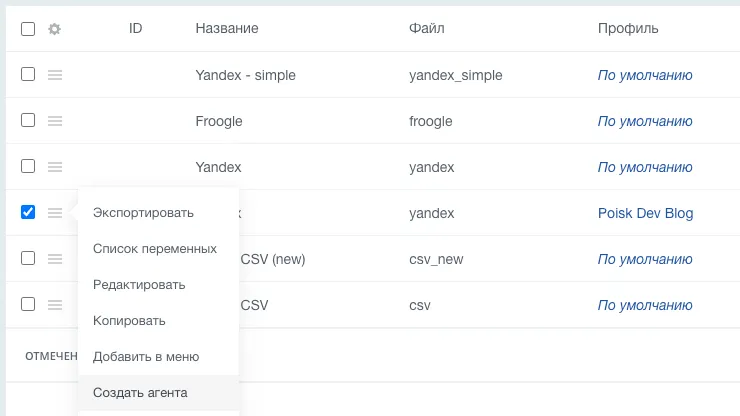The width and height of the screenshot is (740, 416).
Task: Open the hamburger menu for Froogle row
Action: coord(55,121)
